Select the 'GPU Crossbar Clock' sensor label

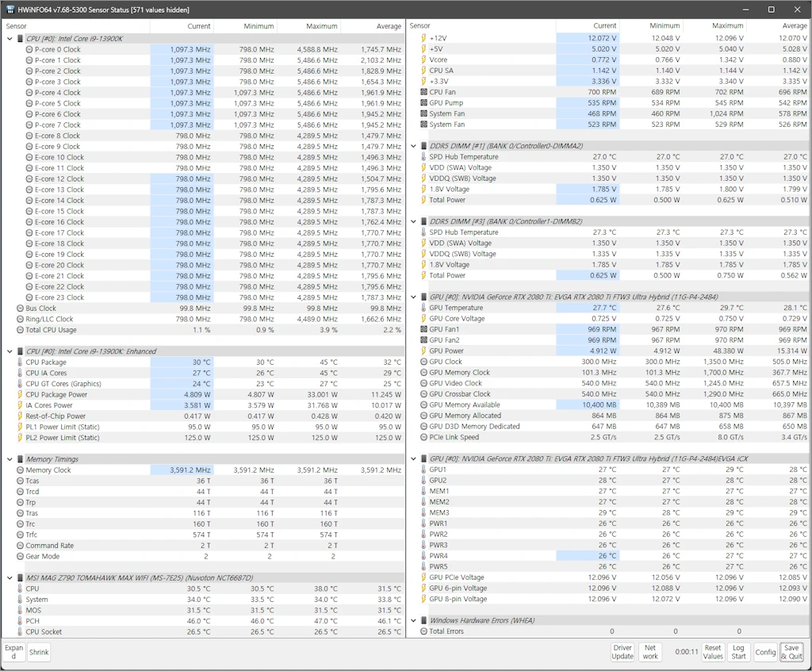(x=460, y=394)
